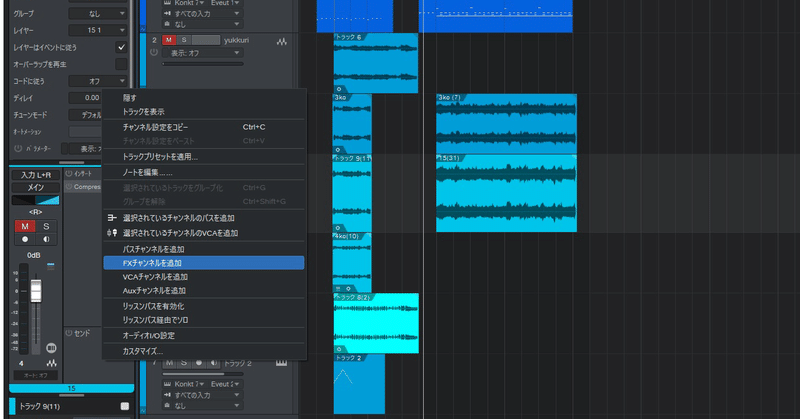This screenshot has height=419, width=800.
Task: Click the stereo mode icon below the fader
Action: (51, 348)
